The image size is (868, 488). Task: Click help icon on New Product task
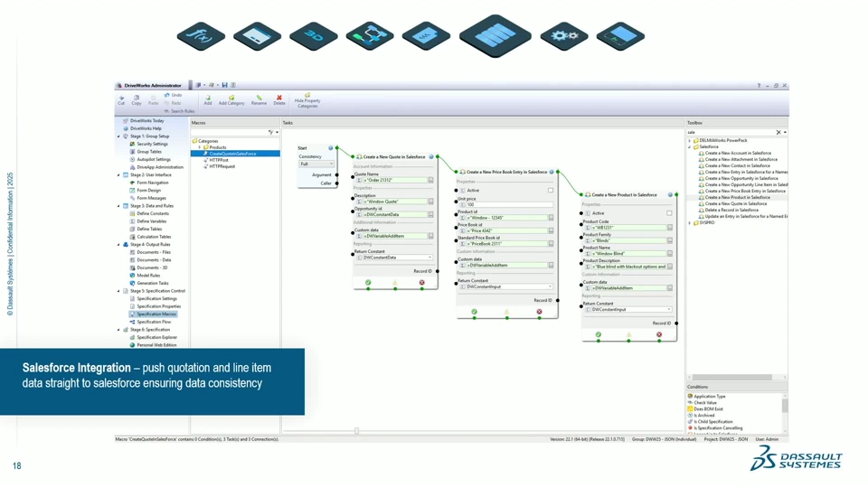(670, 195)
